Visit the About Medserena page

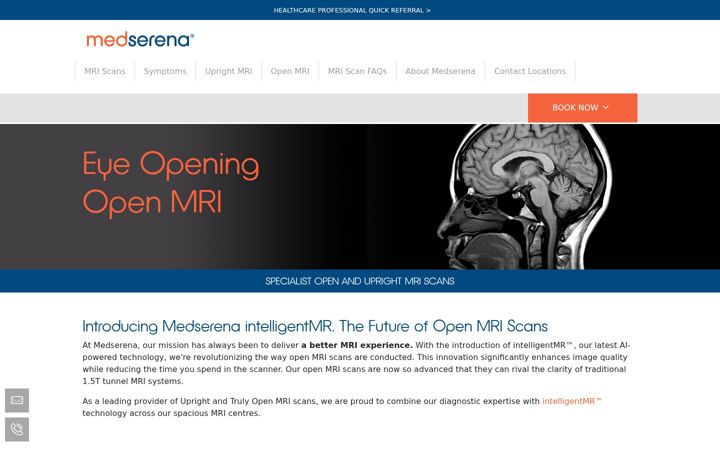440,71
